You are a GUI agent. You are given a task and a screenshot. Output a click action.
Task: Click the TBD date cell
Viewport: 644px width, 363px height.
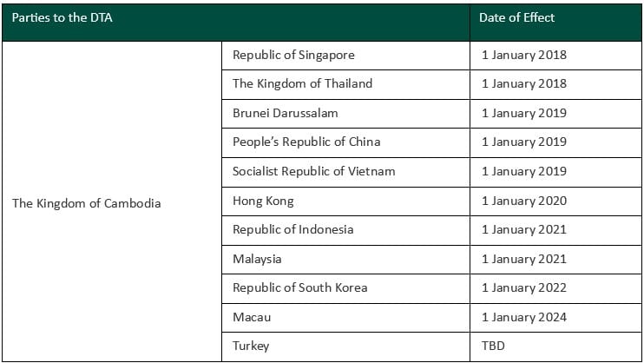coord(493,346)
